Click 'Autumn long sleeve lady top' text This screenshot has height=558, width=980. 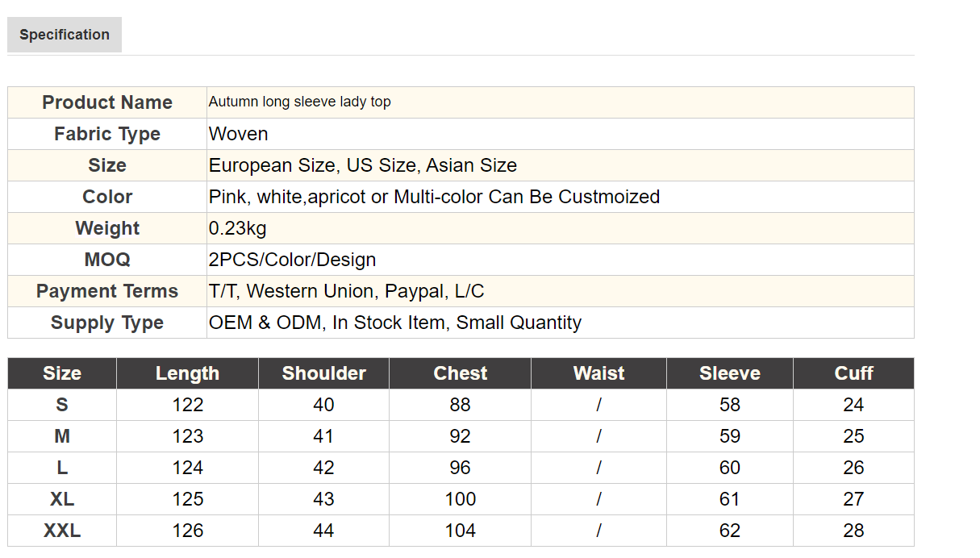(x=300, y=102)
